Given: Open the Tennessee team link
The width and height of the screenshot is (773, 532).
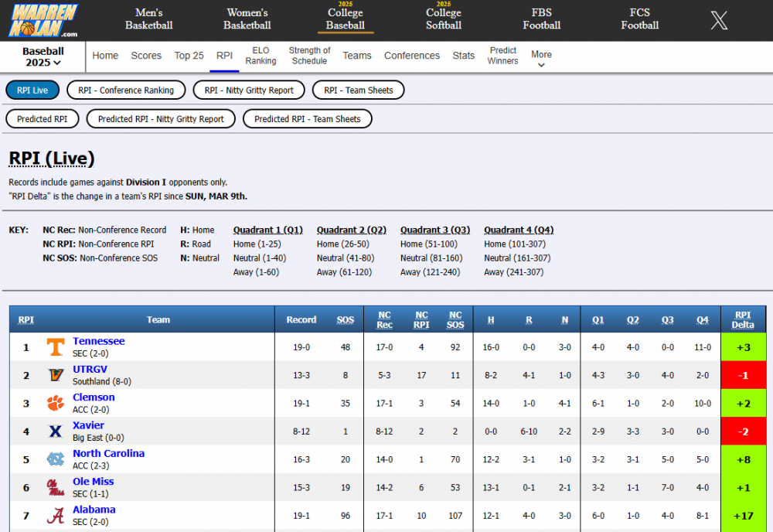Looking at the screenshot, I should coord(98,341).
